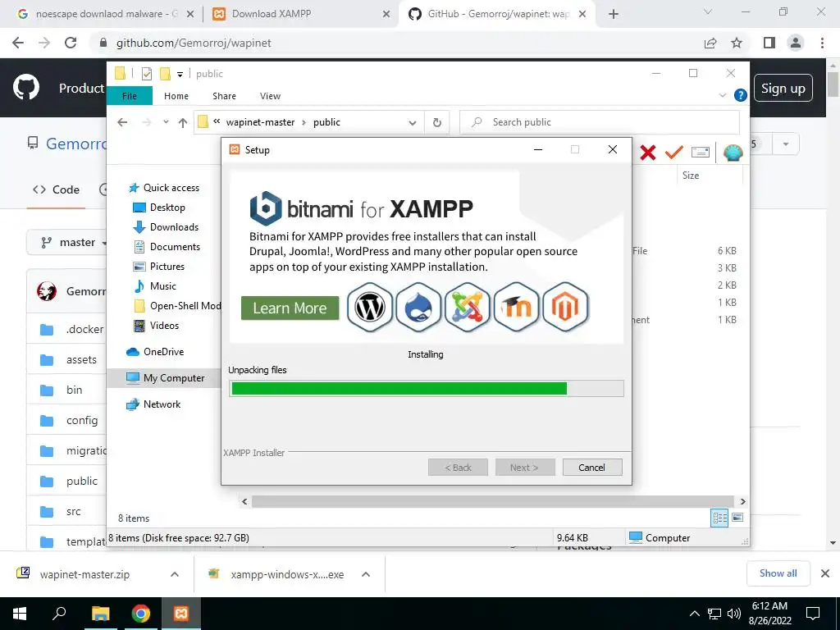The image size is (840, 630).
Task: Open File Explorer from the taskbar
Action: click(100, 614)
